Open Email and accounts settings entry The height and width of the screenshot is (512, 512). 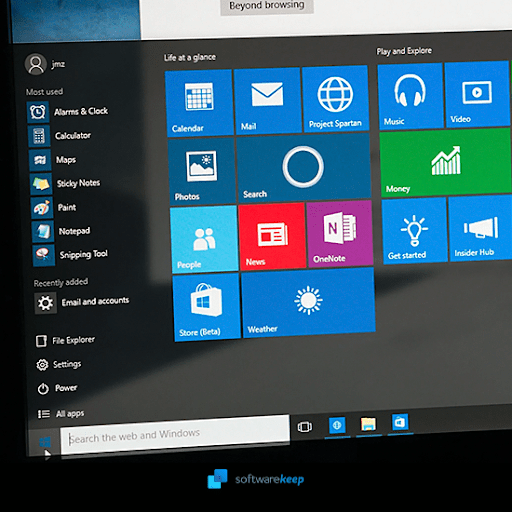82,303
